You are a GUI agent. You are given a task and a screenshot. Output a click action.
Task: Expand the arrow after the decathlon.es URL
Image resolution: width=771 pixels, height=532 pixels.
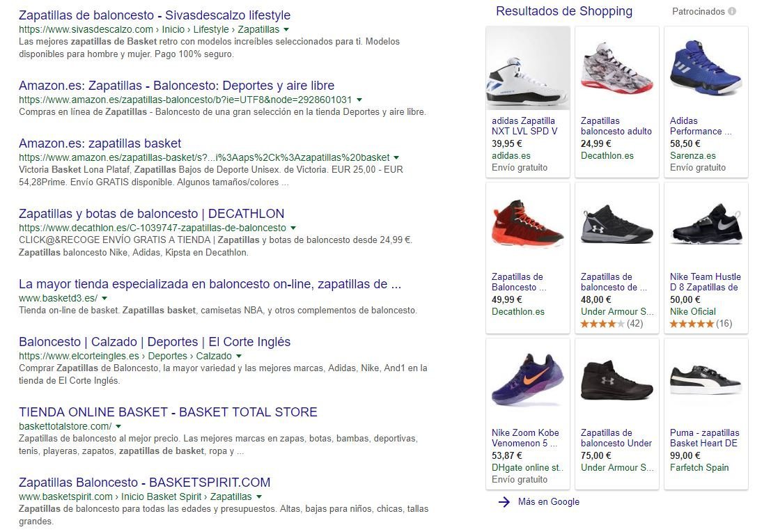(293, 228)
